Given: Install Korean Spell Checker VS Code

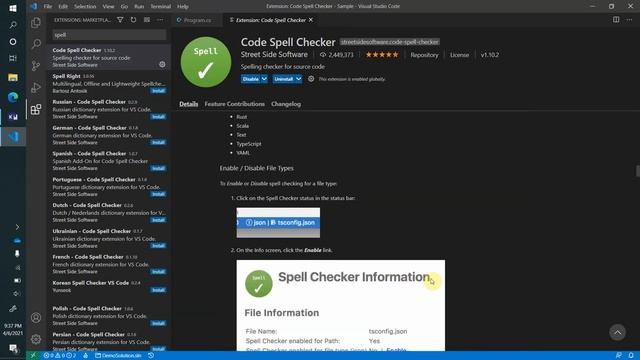Looking at the screenshot, I should pos(158,290).
